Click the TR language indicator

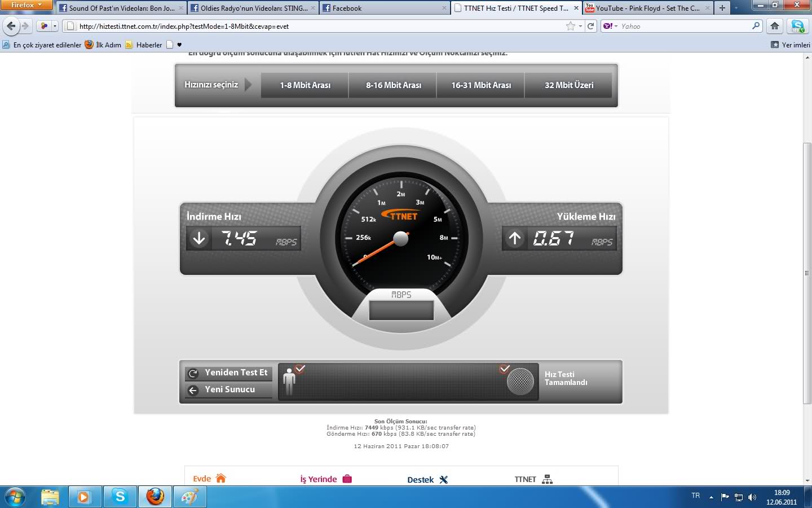click(x=695, y=496)
